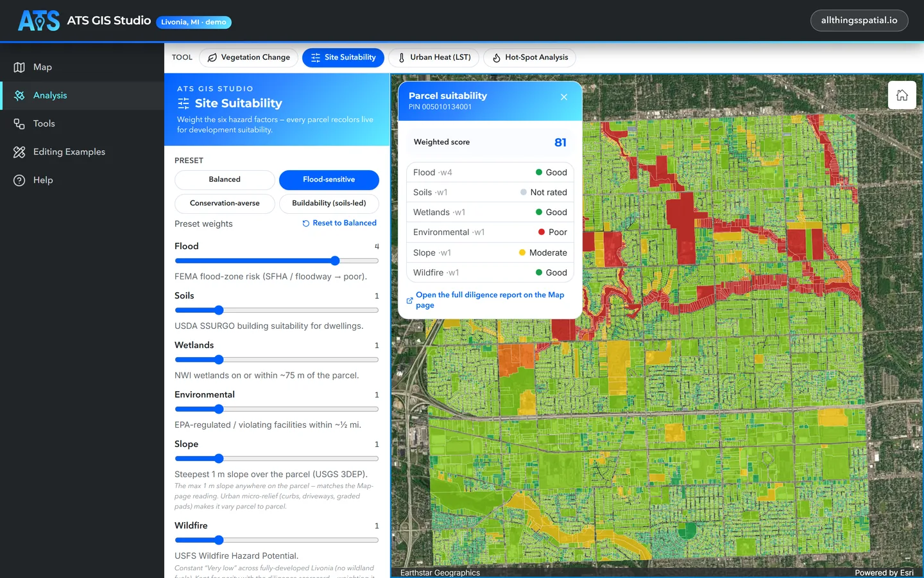Open the Tools menu item in sidebar
This screenshot has width=924, height=578.
pyautogui.click(x=82, y=124)
